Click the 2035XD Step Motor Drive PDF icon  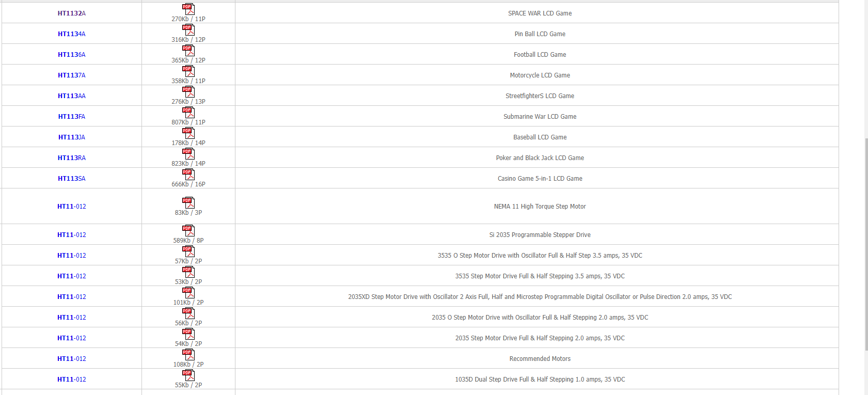[x=188, y=293]
